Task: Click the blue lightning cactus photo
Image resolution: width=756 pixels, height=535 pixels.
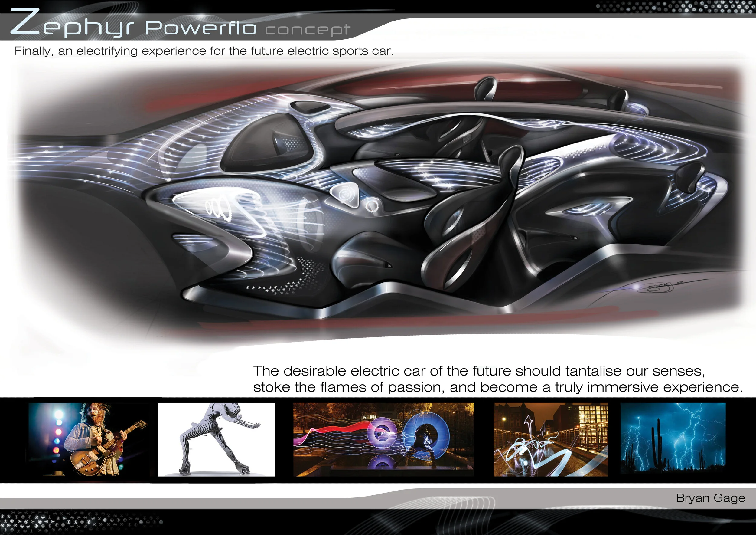Action: [673, 438]
